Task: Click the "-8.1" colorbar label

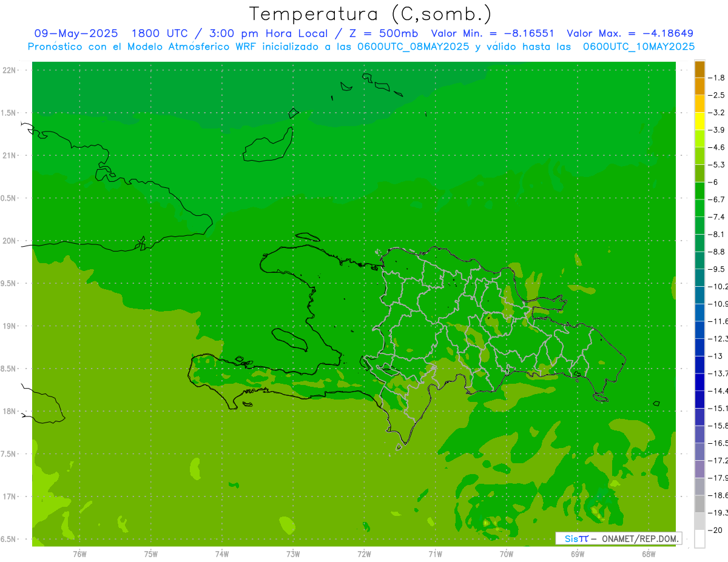Action: click(x=716, y=234)
